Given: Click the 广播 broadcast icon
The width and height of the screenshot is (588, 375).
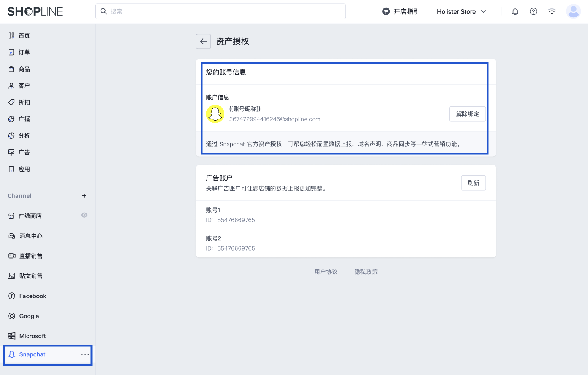Looking at the screenshot, I should click(x=11, y=119).
